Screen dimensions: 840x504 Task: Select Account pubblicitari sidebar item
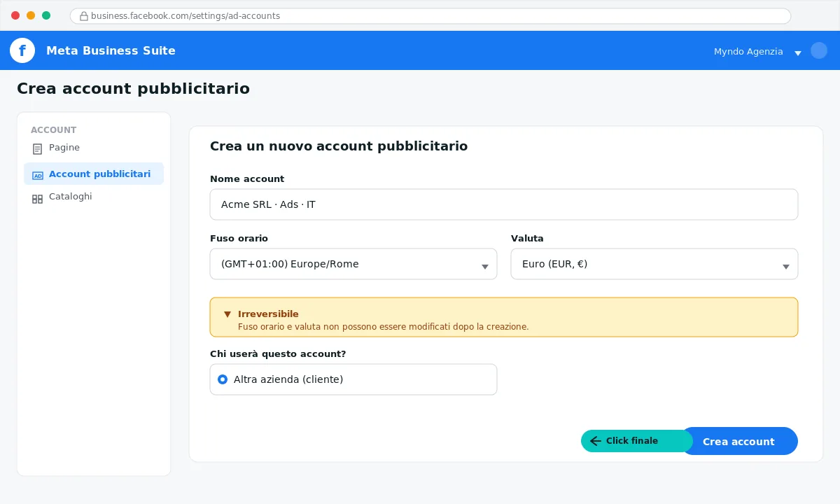pos(94,174)
